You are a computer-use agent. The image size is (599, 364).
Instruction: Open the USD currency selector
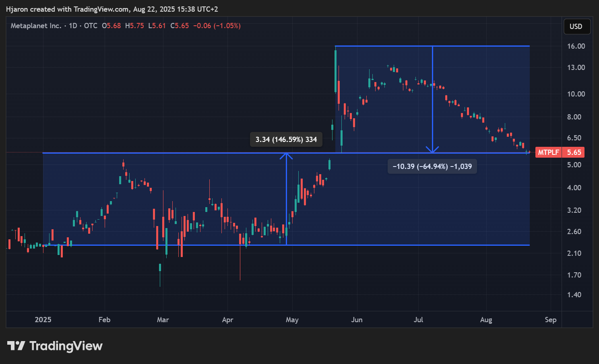(x=576, y=27)
